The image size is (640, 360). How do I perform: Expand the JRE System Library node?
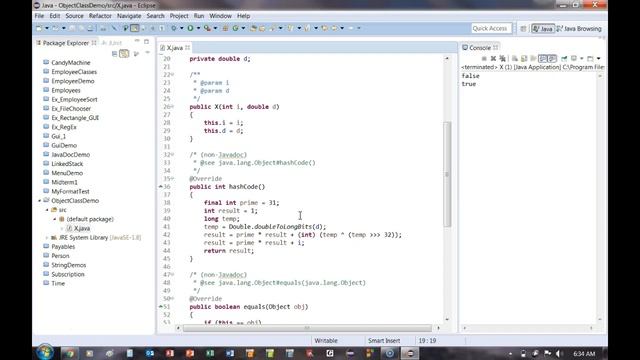(x=47, y=238)
